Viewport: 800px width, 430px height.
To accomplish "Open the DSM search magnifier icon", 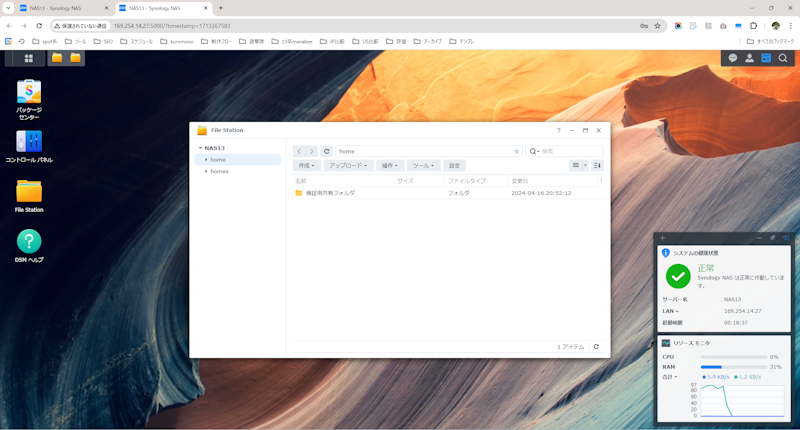I will [783, 58].
